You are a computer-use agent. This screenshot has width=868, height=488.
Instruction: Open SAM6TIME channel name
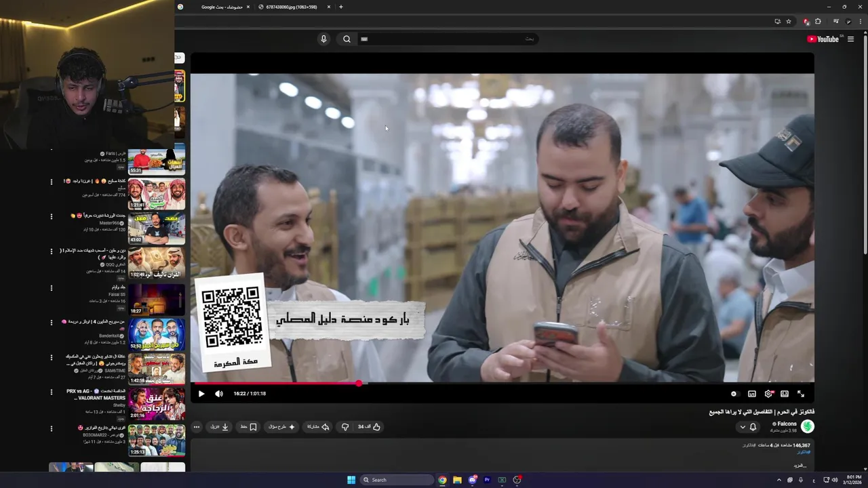coord(115,371)
